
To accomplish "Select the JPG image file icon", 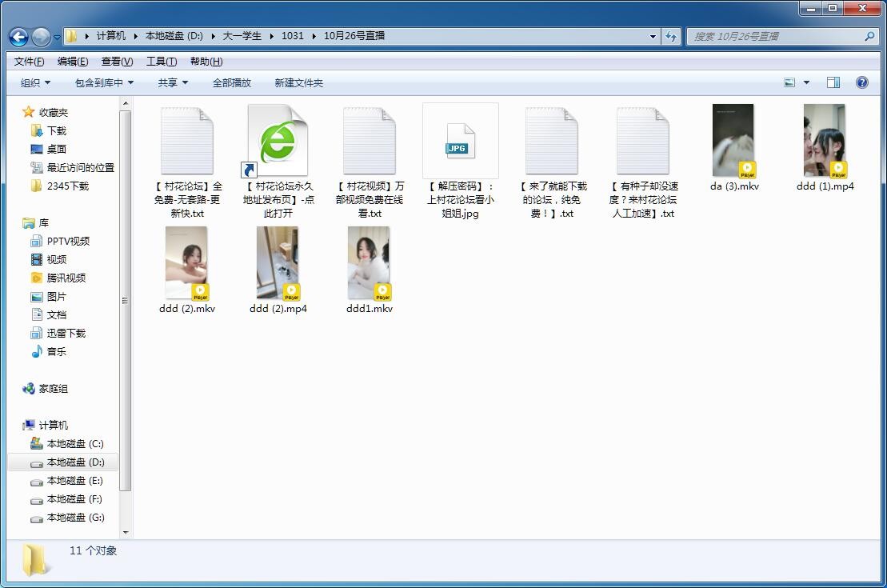I will click(460, 142).
